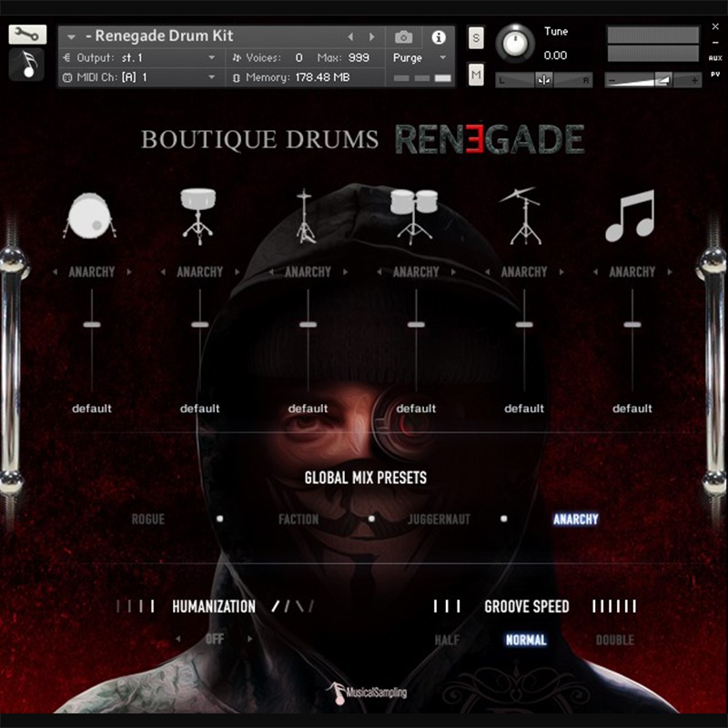Select the music notes icon
728x728 pixels.
tap(631, 216)
